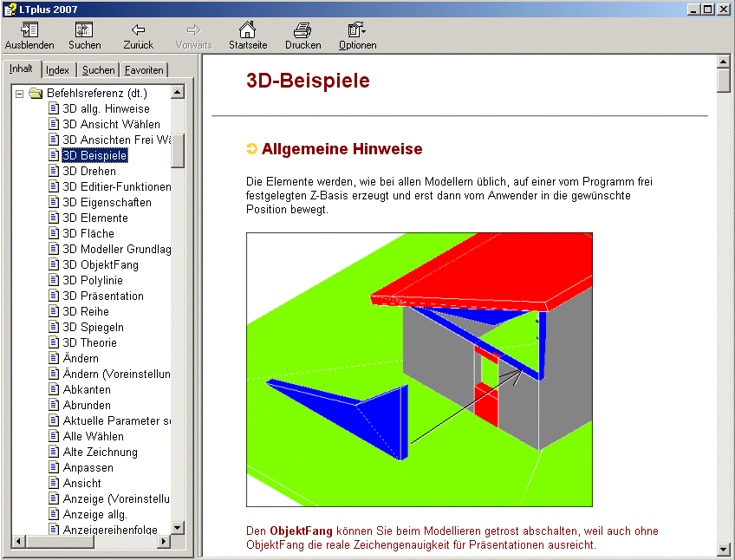Click the Befehlsreferenz folder icon
735x560 pixels.
tap(36, 93)
